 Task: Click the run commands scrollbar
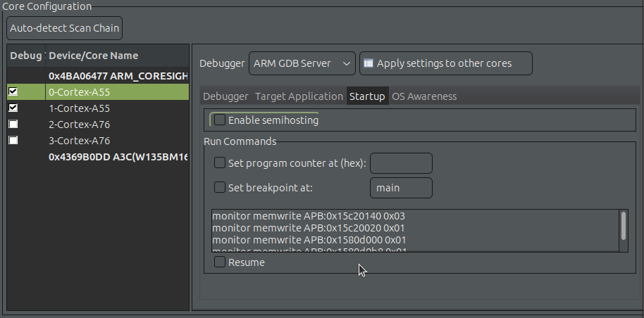[623, 225]
